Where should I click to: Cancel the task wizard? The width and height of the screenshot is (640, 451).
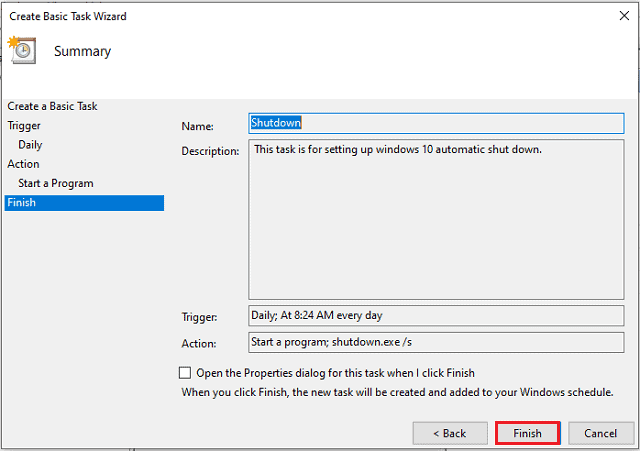[x=600, y=433]
